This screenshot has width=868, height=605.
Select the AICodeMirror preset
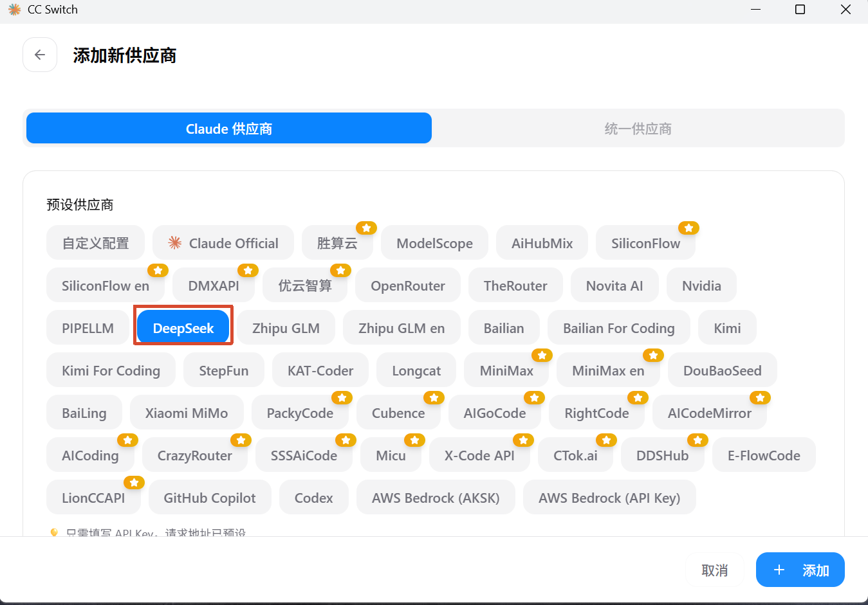pyautogui.click(x=710, y=413)
